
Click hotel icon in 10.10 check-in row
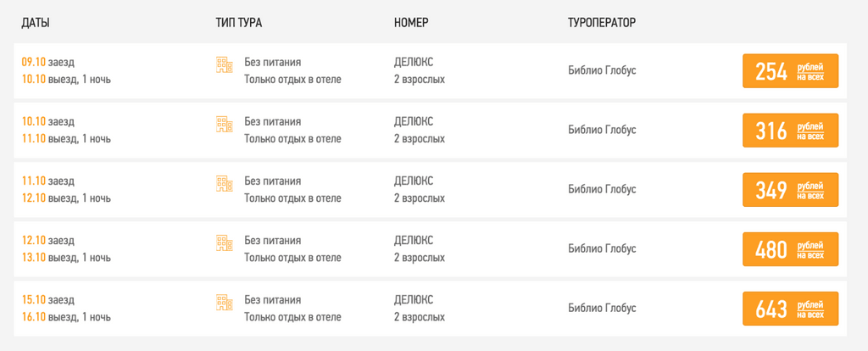(x=224, y=124)
